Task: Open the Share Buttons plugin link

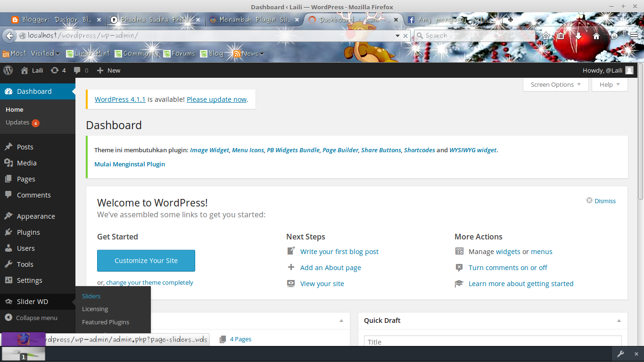Action: click(x=381, y=150)
